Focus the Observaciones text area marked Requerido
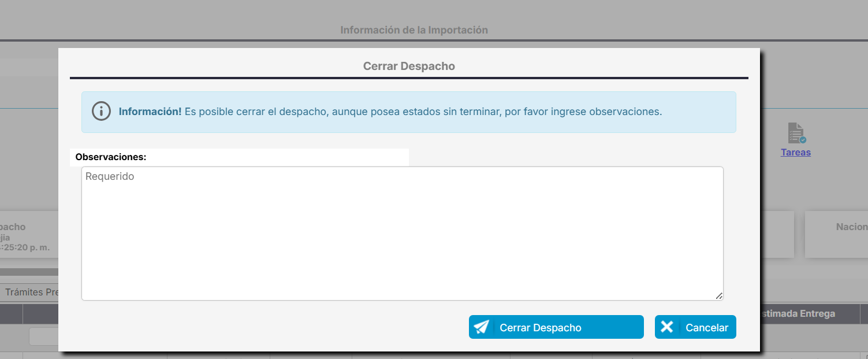This screenshot has height=359, width=868. coord(402,234)
